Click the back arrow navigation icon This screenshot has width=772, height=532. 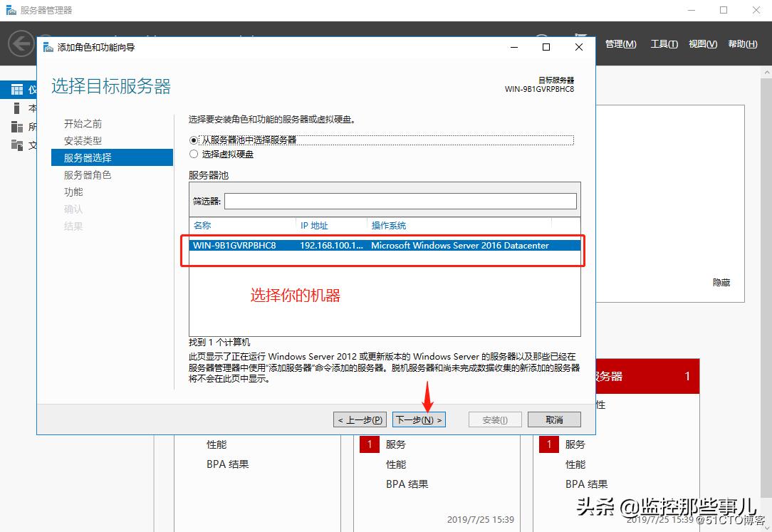pos(20,43)
